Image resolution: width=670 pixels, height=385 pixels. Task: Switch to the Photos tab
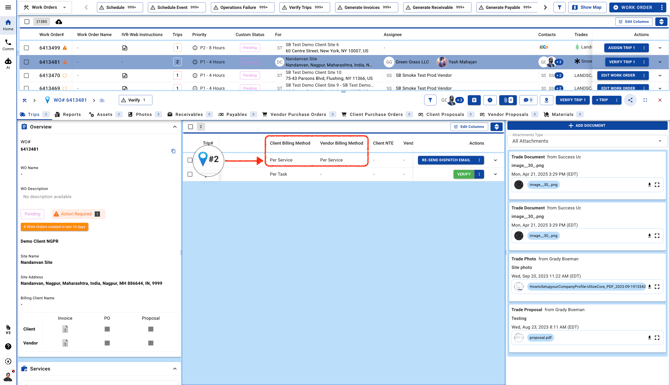(x=144, y=115)
